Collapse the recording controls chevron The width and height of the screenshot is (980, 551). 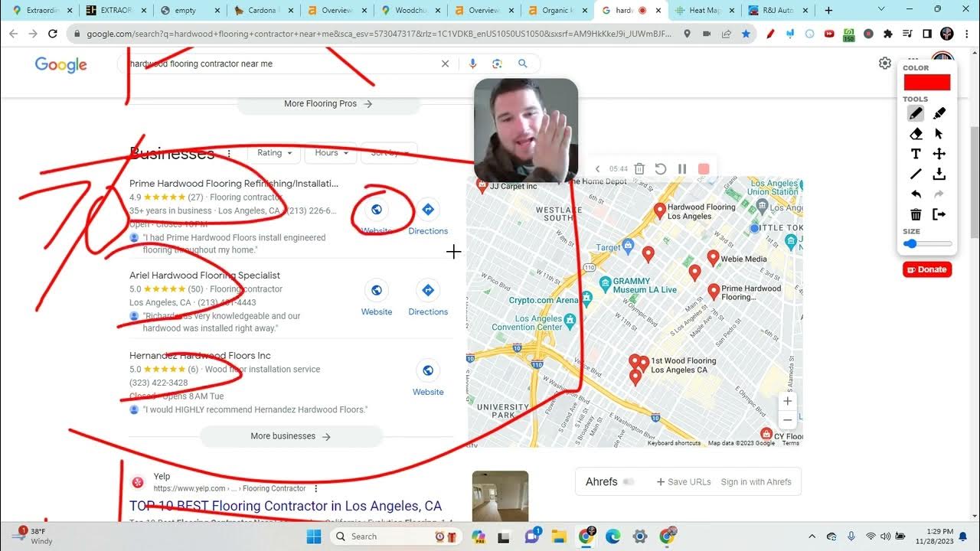(x=598, y=169)
